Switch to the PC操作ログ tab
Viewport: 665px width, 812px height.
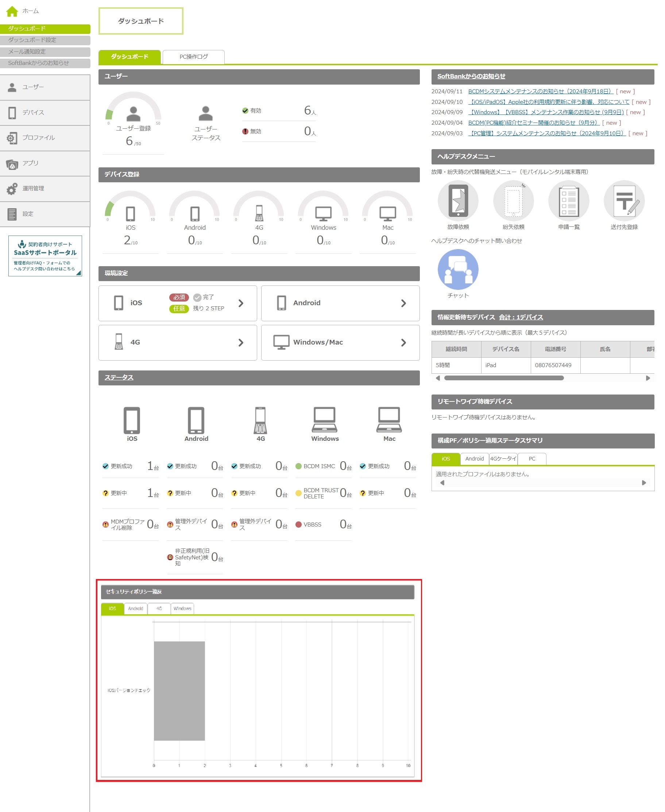coord(193,57)
